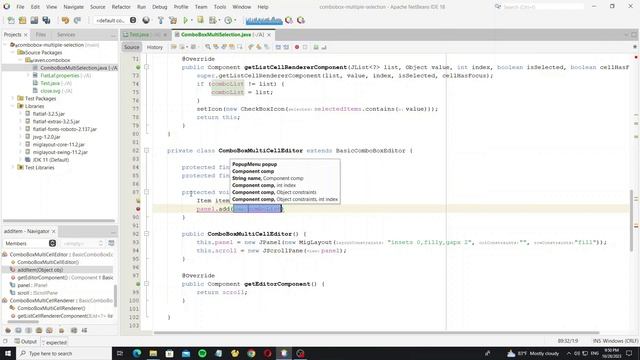The height and width of the screenshot is (360, 640).
Task: Switch to the Files tab
Action: point(41,35)
